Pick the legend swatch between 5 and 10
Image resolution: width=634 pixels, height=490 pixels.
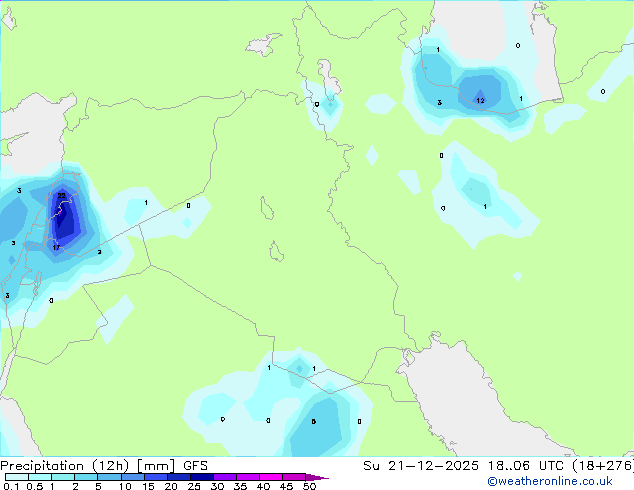pyautogui.click(x=109, y=477)
